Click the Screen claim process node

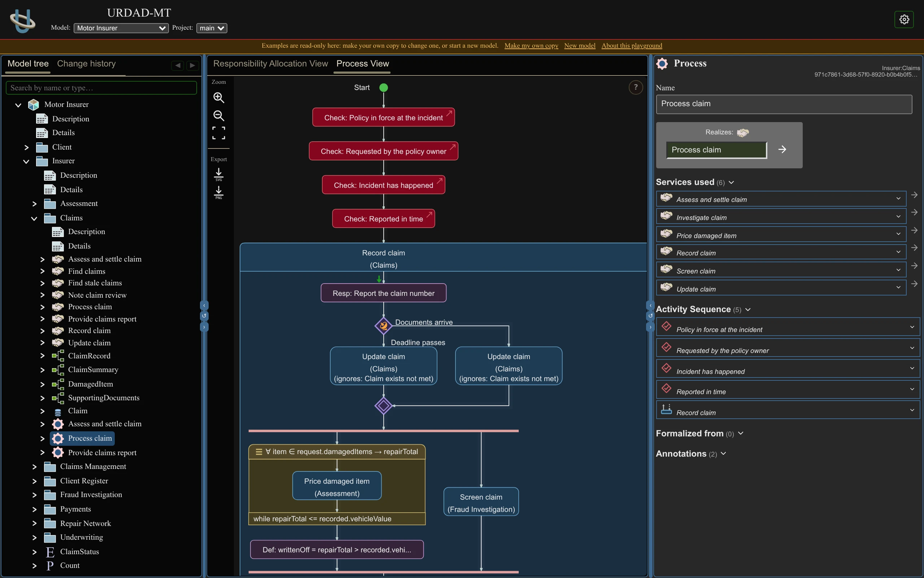[x=481, y=501]
